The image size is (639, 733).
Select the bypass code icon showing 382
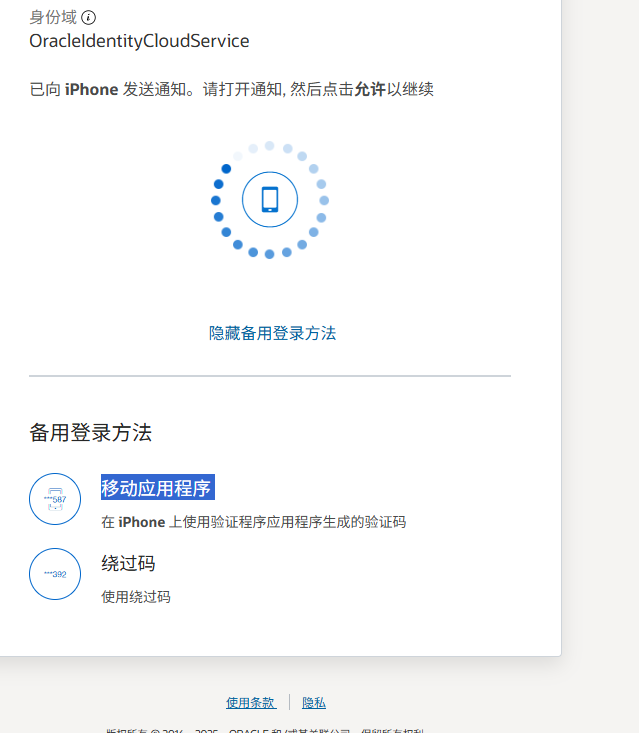(55, 574)
